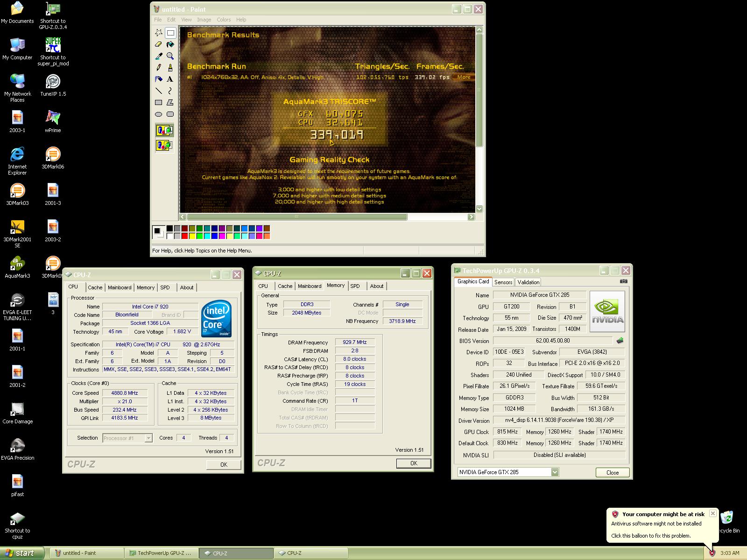Pick the red color swatch in palette

(185, 236)
